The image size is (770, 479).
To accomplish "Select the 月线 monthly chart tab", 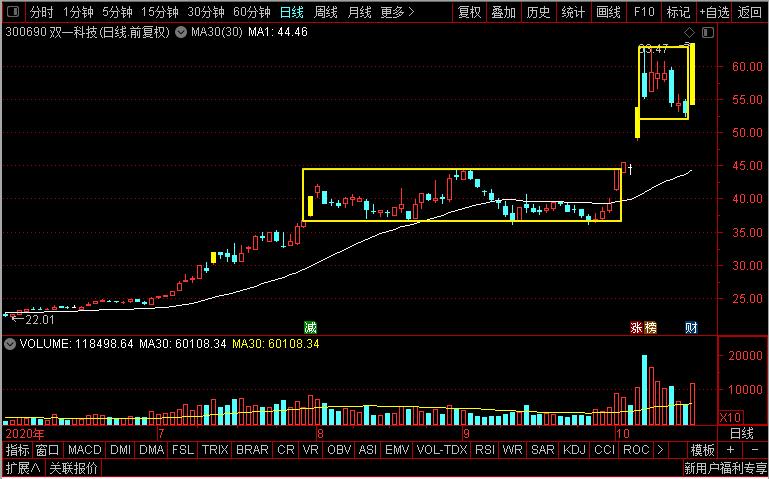I will (x=359, y=12).
